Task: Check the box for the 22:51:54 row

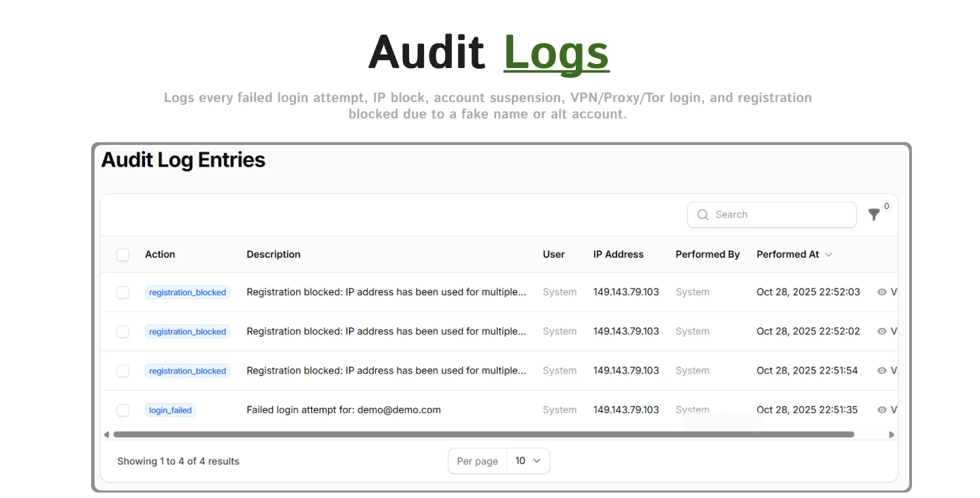Action: point(122,371)
